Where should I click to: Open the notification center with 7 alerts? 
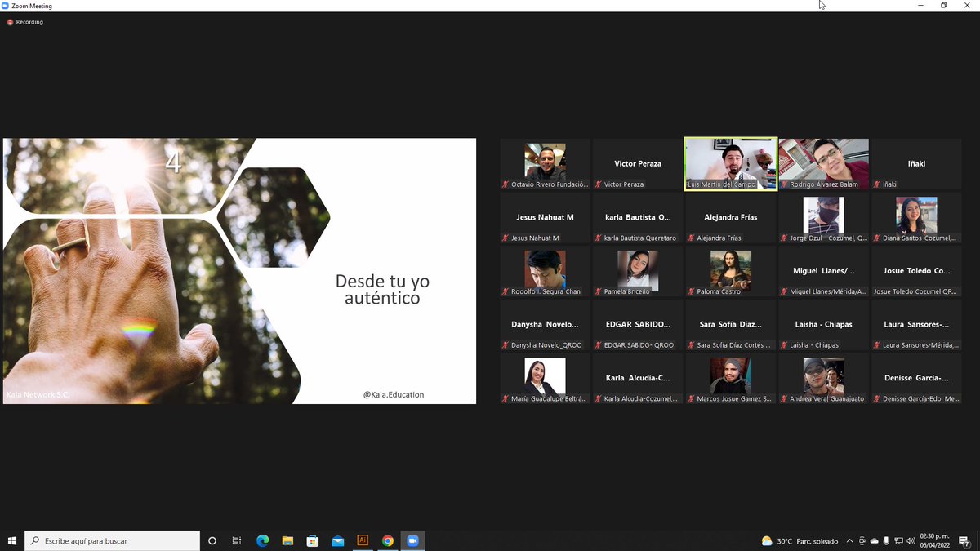pos(964,540)
